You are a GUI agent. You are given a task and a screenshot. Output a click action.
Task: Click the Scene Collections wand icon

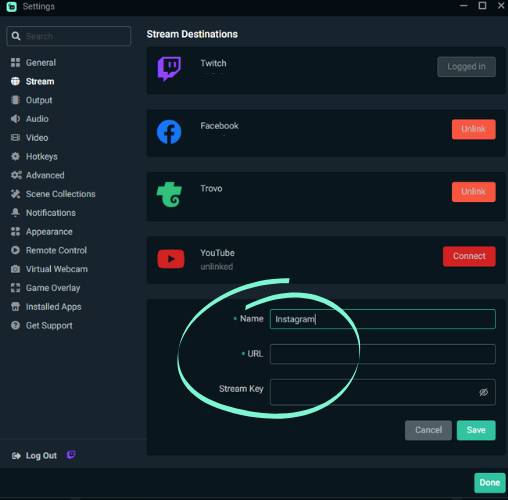15,194
